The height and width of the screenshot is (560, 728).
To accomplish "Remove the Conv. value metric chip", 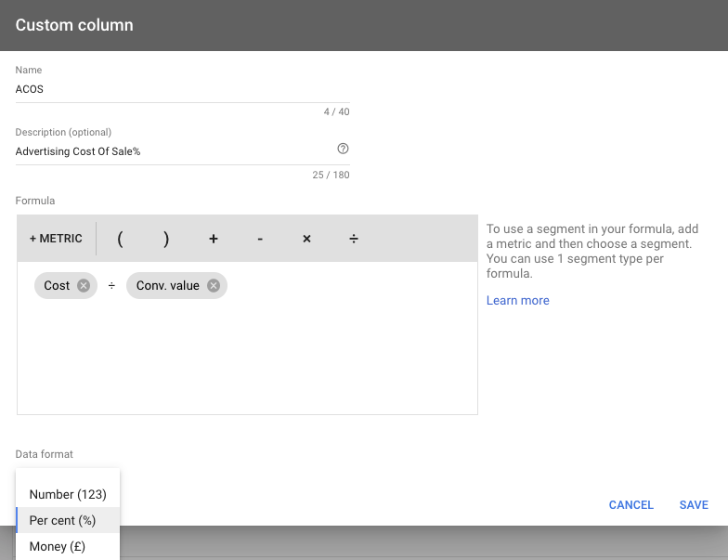I will (214, 286).
